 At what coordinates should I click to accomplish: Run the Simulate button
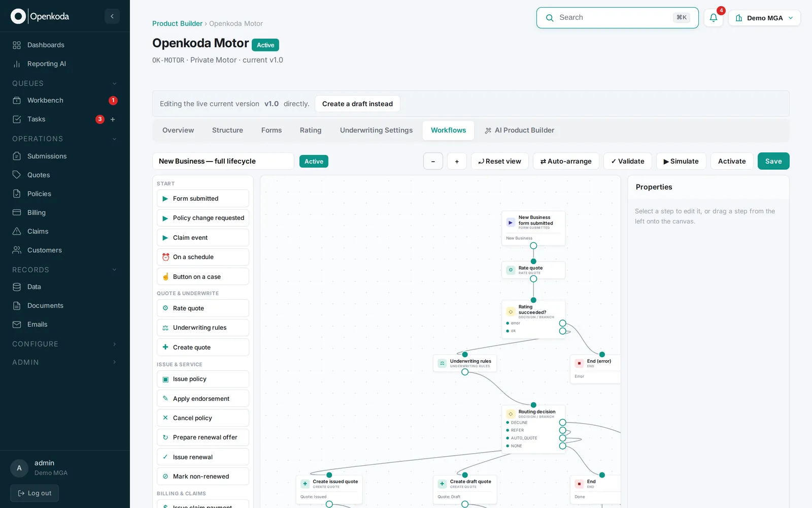681,162
